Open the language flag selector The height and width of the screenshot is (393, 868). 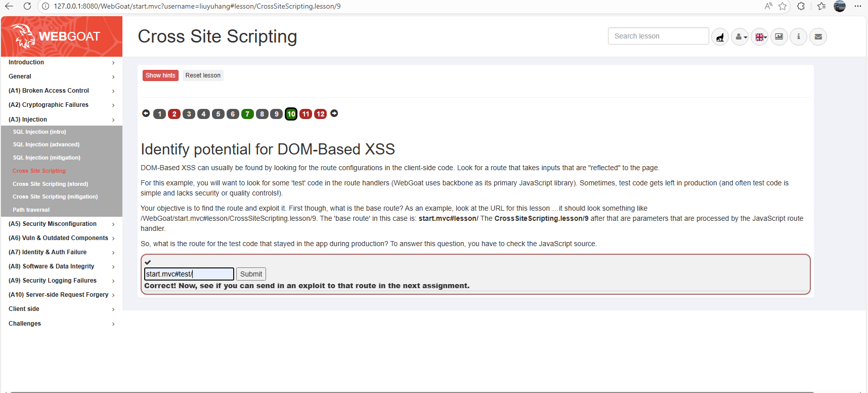click(x=760, y=36)
